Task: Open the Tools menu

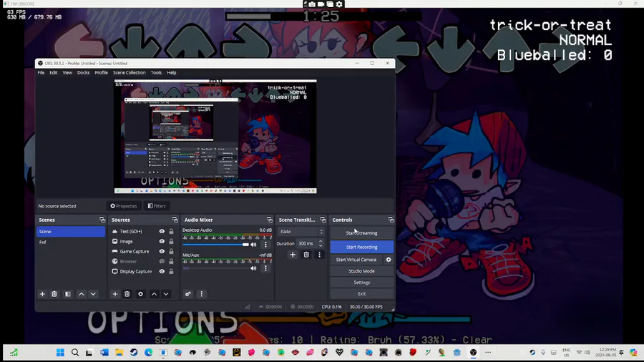Action: point(156,73)
